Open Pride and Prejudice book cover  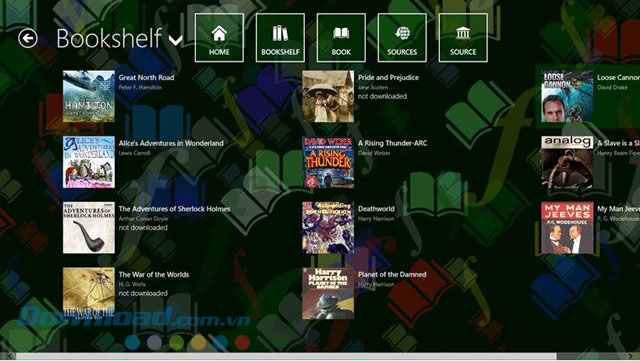pyautogui.click(x=328, y=96)
